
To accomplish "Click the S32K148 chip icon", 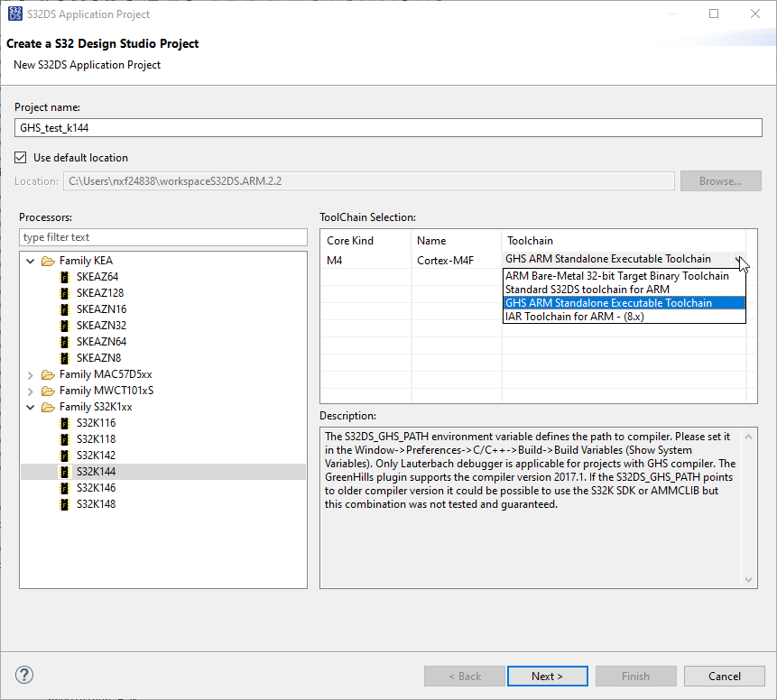I will pos(64,503).
